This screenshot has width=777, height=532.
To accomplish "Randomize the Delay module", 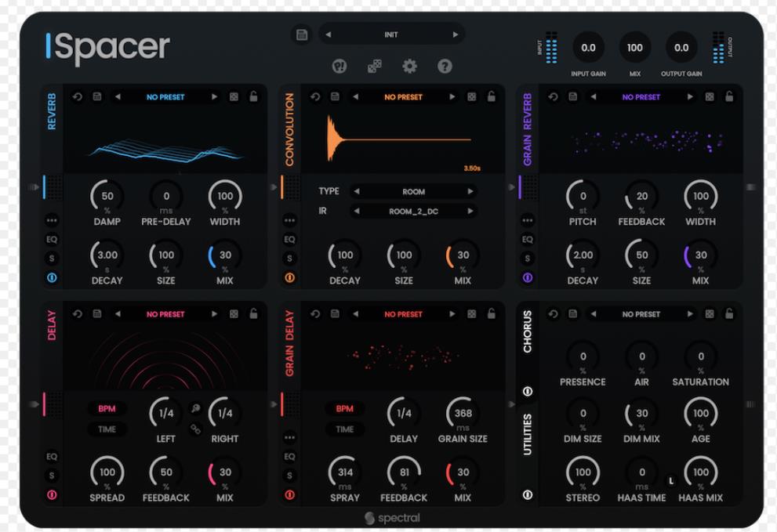I will (x=234, y=313).
